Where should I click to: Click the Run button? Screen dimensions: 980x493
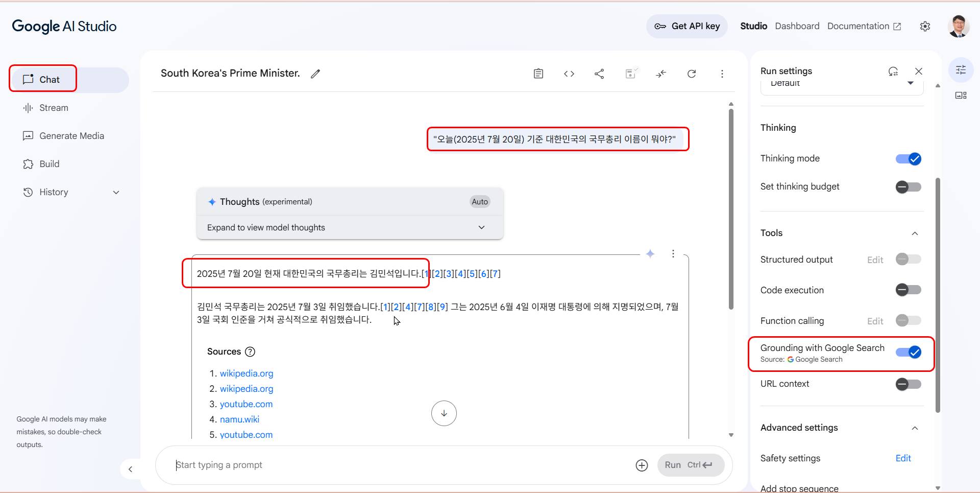point(691,465)
